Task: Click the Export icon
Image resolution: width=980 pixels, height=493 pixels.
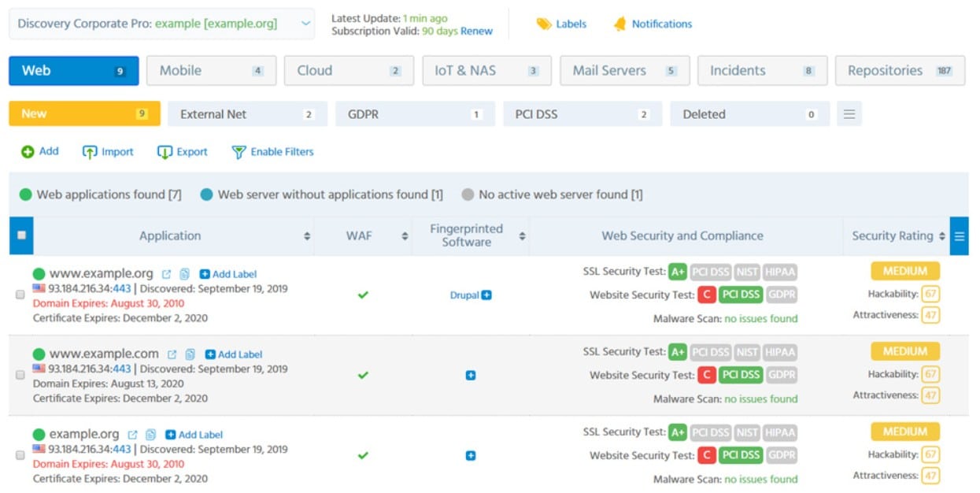Action: pos(164,151)
